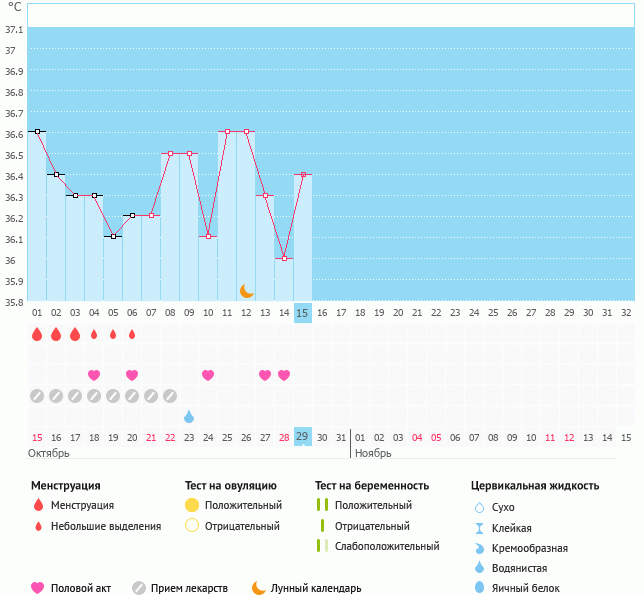Click the temperature point at cycle day 05
Viewport: 644px width, 595px height.
pyautogui.click(x=113, y=237)
